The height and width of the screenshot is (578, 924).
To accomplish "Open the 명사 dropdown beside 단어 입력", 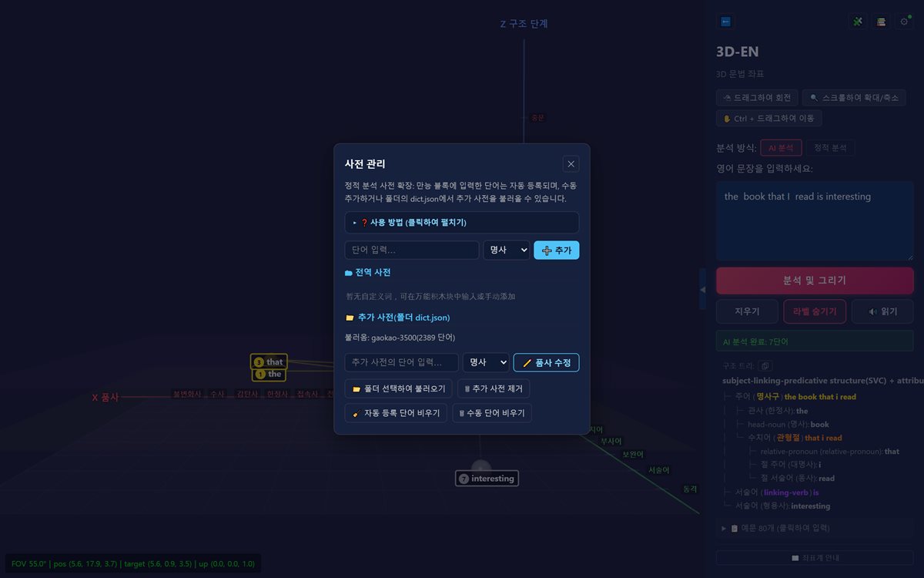I will (x=507, y=250).
